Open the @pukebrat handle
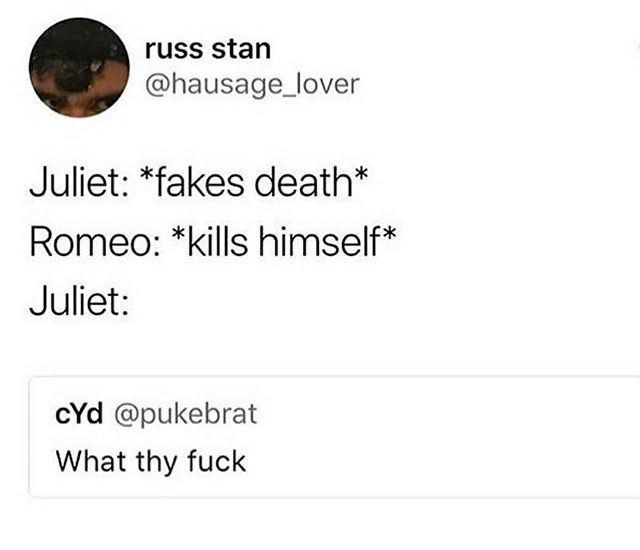The width and height of the screenshot is (640, 550). [186, 415]
